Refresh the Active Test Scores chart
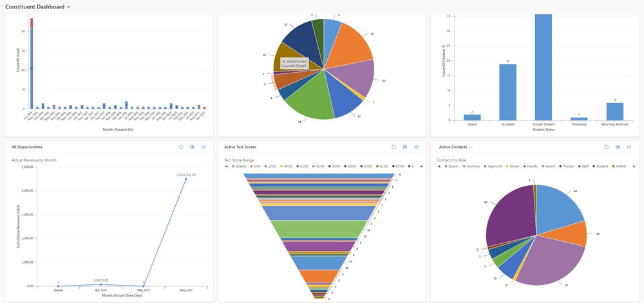This screenshot has width=644, height=303. [393, 147]
